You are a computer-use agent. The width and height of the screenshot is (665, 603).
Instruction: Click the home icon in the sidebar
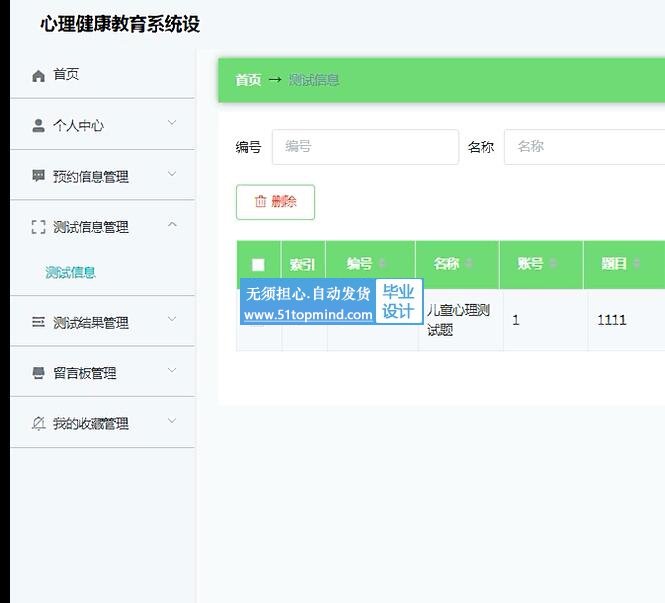[x=38, y=75]
